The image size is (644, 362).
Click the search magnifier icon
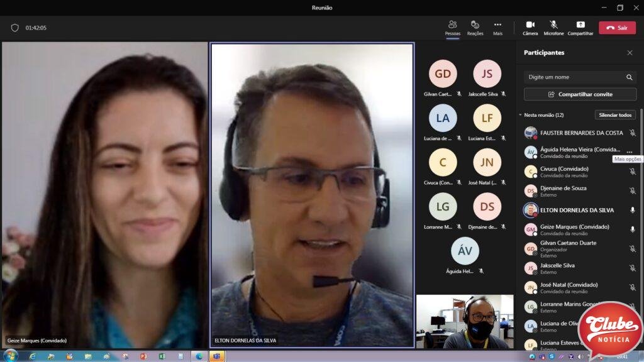pyautogui.click(x=629, y=77)
